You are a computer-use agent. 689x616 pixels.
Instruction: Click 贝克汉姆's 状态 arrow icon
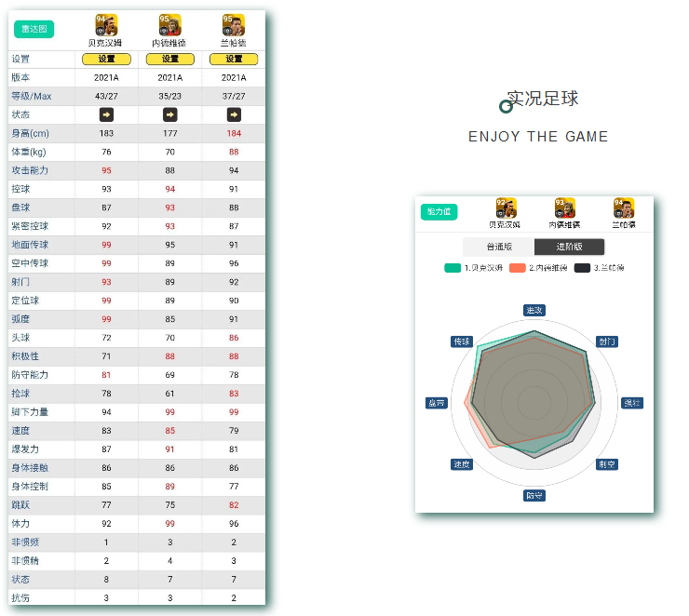tap(106, 115)
